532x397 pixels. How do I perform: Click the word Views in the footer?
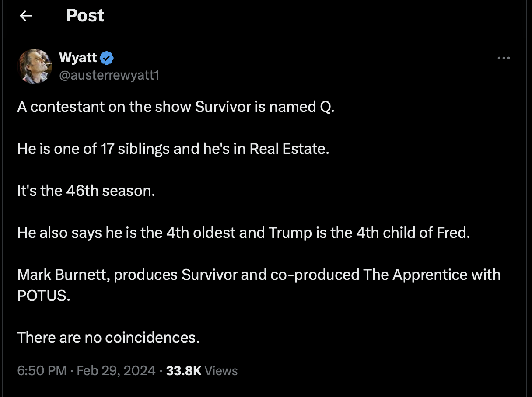pyautogui.click(x=221, y=371)
